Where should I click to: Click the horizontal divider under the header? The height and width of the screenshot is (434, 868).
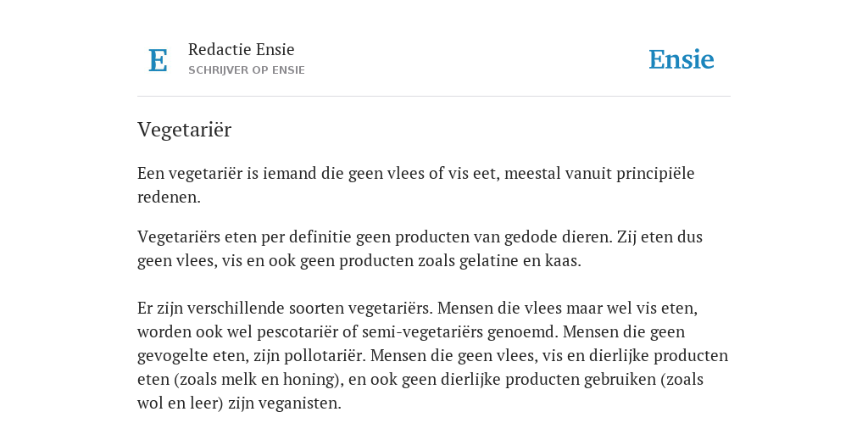tap(434, 97)
